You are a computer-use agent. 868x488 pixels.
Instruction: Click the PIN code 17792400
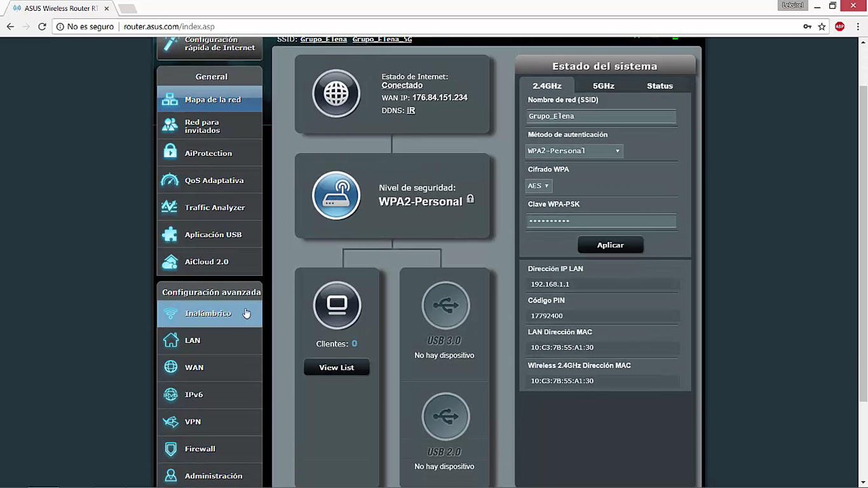(x=546, y=316)
